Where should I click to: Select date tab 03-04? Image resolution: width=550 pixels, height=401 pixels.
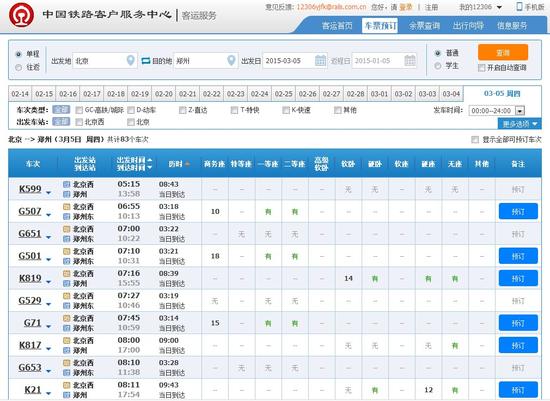451,94
